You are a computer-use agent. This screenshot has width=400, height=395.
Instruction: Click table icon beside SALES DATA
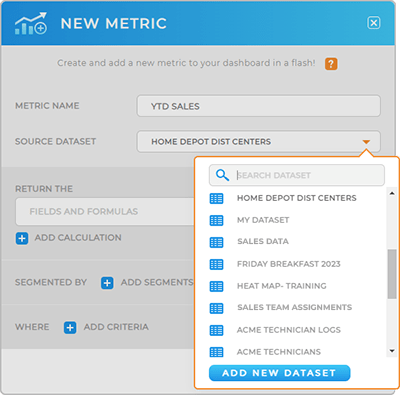216,242
